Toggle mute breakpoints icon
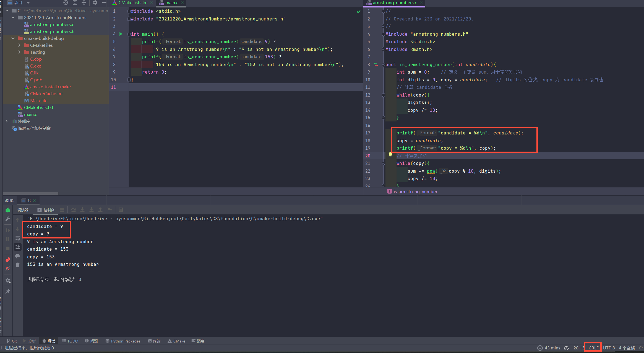The image size is (644, 353). [8, 269]
